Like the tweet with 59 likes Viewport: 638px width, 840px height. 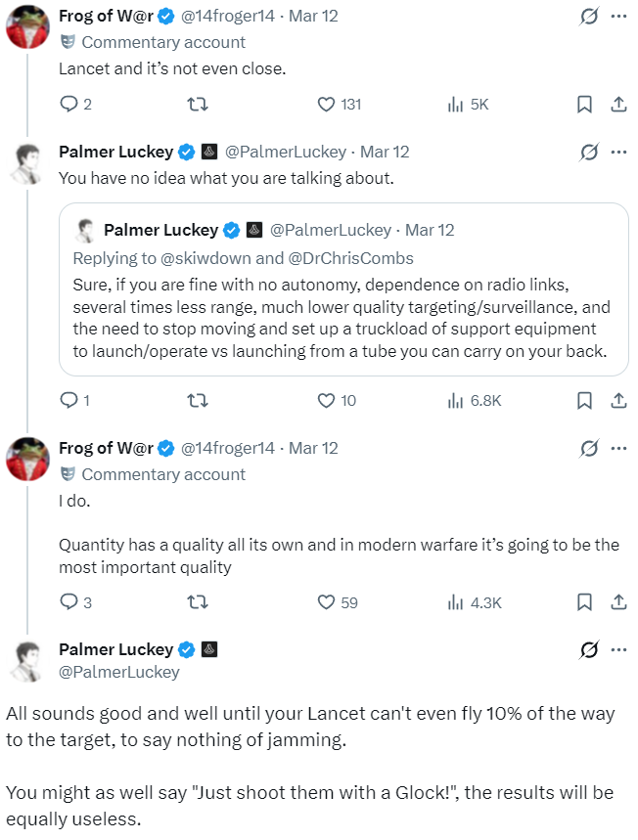[328, 602]
